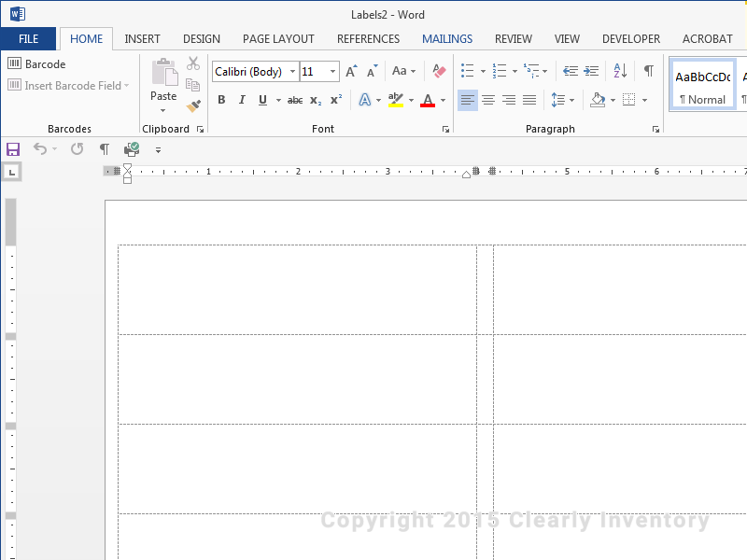
Task: Open the font name dropdown
Action: point(292,72)
